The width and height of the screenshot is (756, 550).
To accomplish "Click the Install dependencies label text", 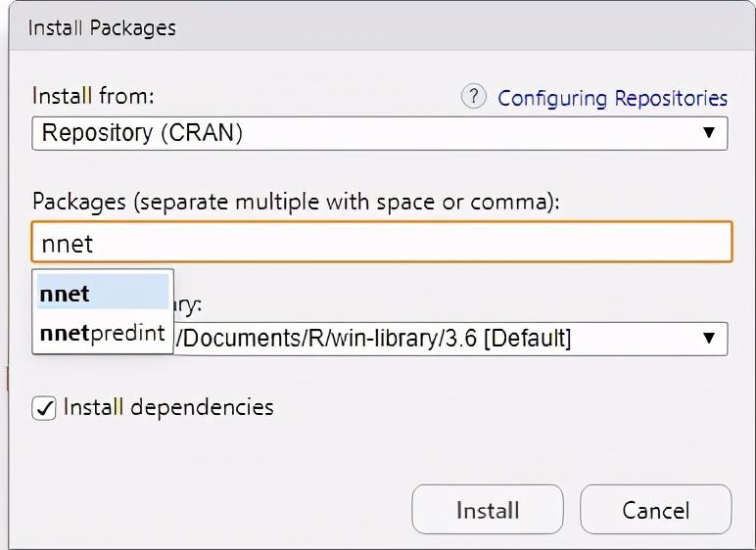I will pyautogui.click(x=168, y=407).
